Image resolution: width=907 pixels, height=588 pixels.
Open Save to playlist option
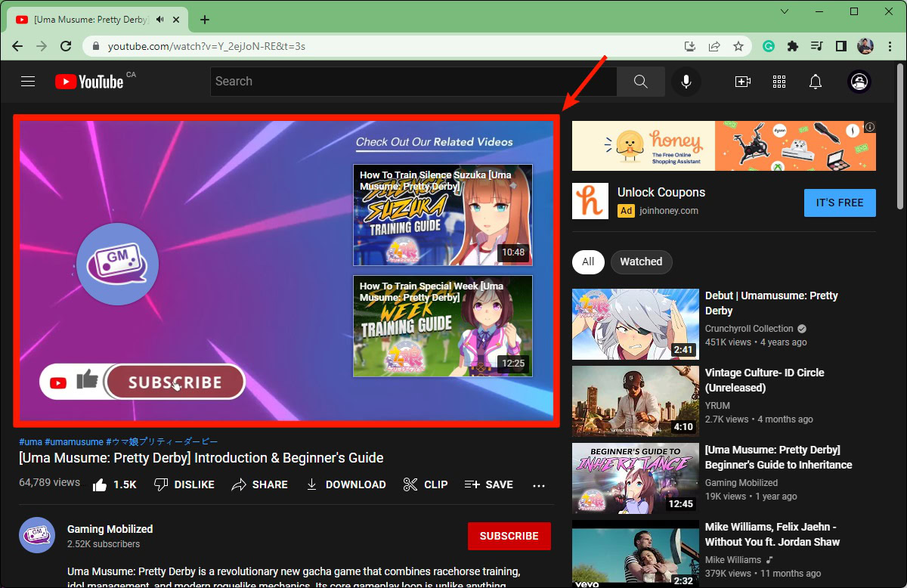[x=489, y=484]
